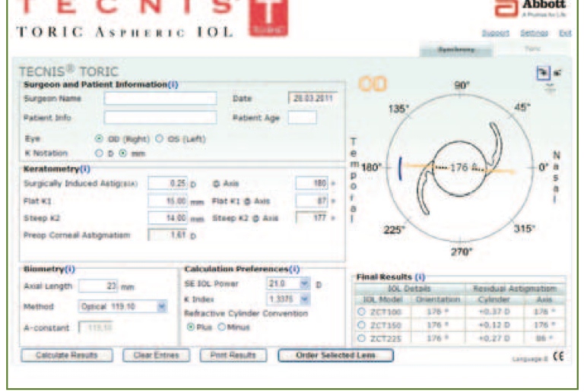The width and height of the screenshot is (584, 392).
Task: Click the Order Selected Lens button
Action: (335, 356)
